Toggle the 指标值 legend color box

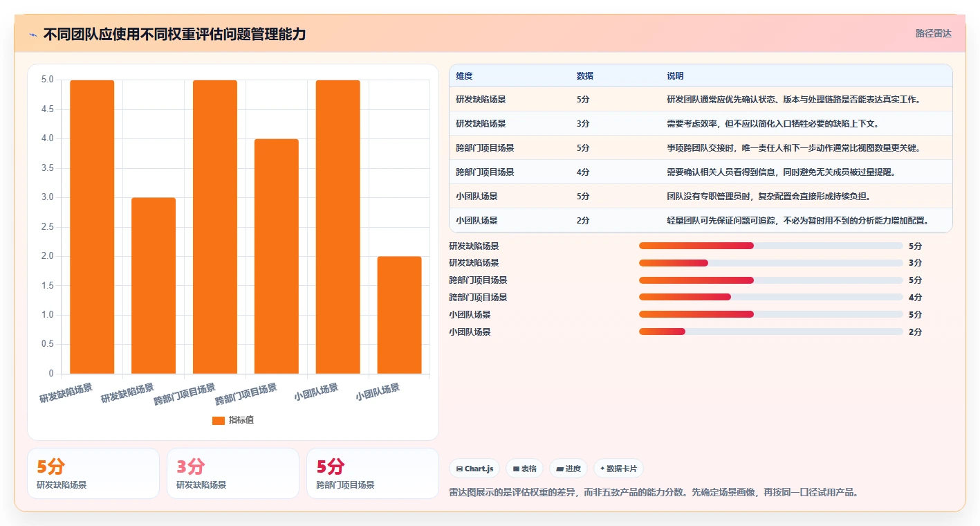(x=219, y=420)
